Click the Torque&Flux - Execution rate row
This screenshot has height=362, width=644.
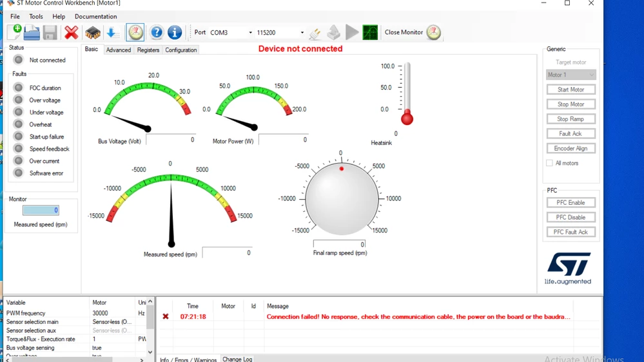pyautogui.click(x=75, y=339)
